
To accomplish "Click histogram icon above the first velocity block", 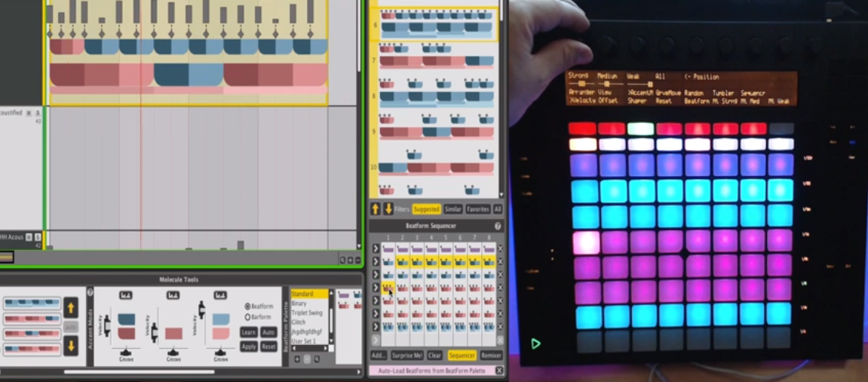I will [126, 295].
